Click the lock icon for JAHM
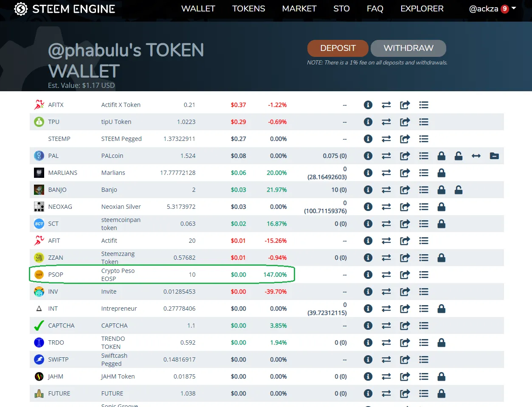532x407 pixels. pos(442,376)
